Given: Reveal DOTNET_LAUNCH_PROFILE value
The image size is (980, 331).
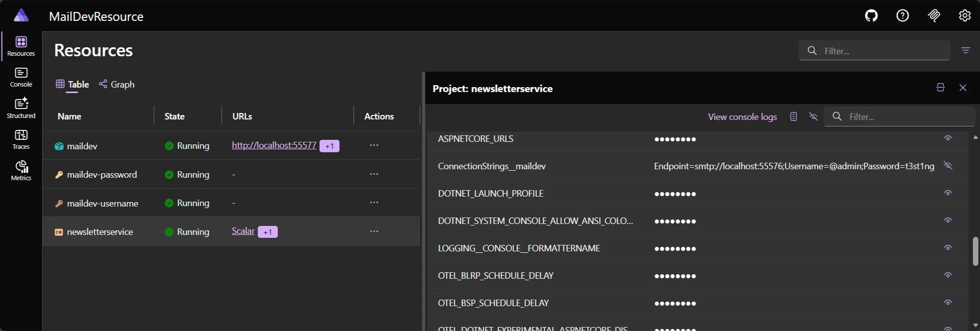Looking at the screenshot, I should tap(948, 193).
